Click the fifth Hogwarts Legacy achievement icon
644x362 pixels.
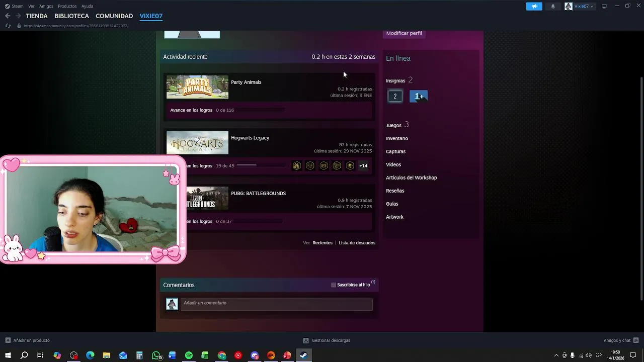(x=350, y=165)
